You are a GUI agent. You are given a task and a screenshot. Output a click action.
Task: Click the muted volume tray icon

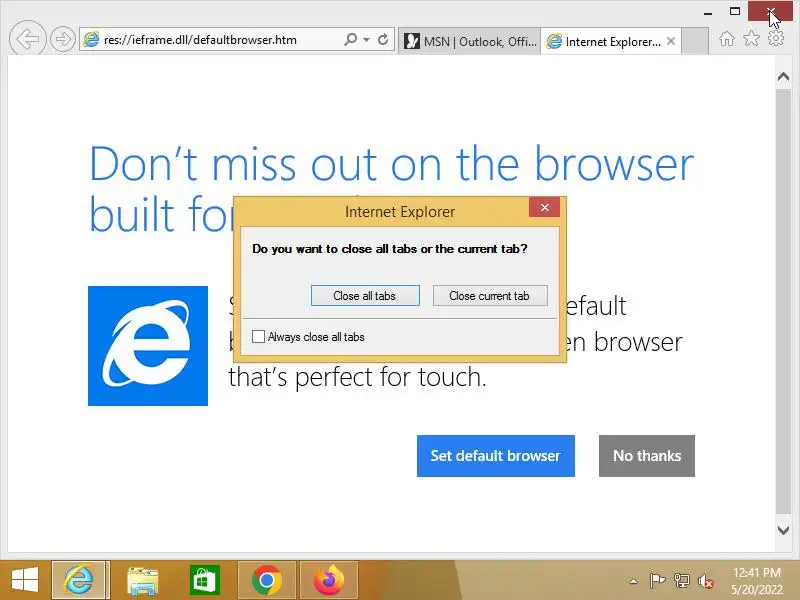(706, 581)
